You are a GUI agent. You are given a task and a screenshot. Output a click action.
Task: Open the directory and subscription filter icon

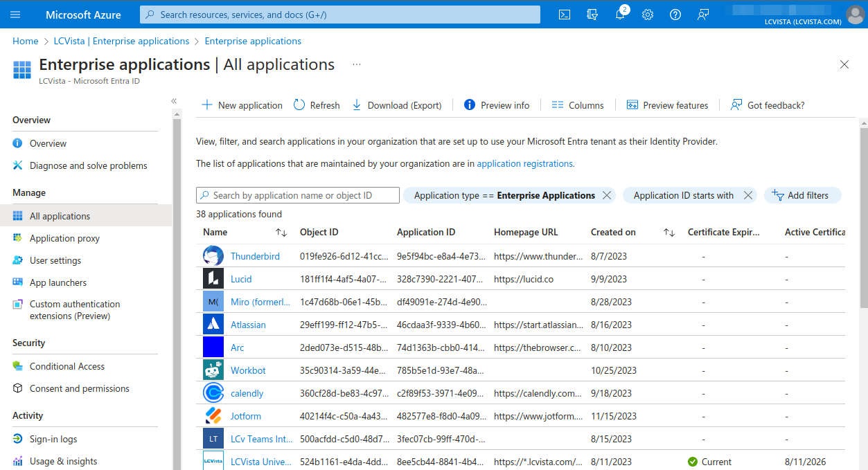pyautogui.click(x=592, y=14)
